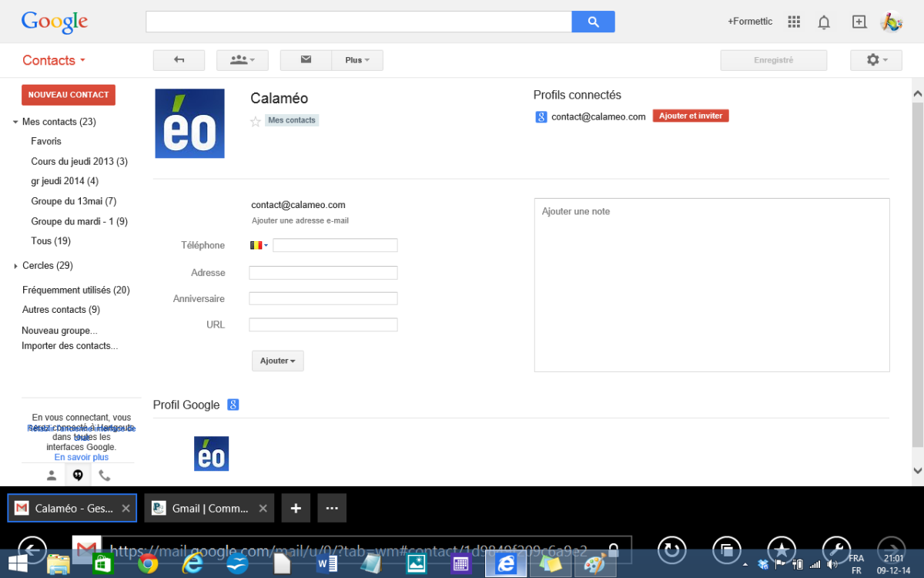924x578 pixels.
Task: Open the Plus more actions dropdown
Action: [357, 60]
